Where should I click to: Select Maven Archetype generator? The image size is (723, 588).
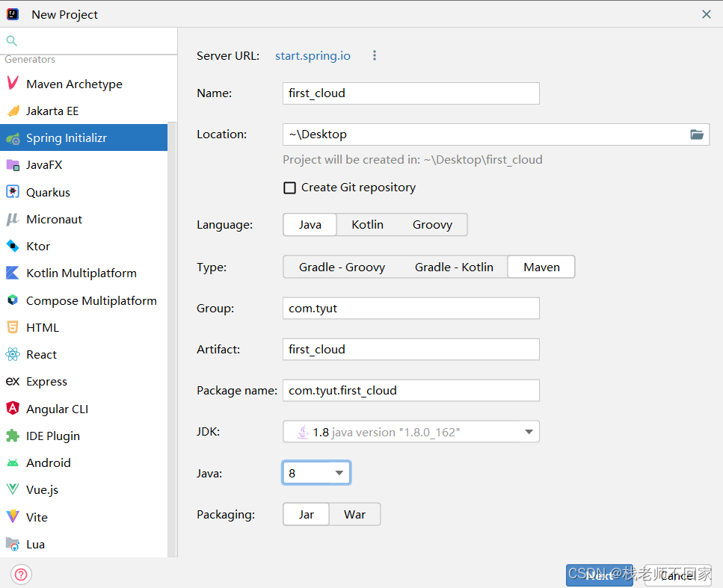tap(84, 84)
